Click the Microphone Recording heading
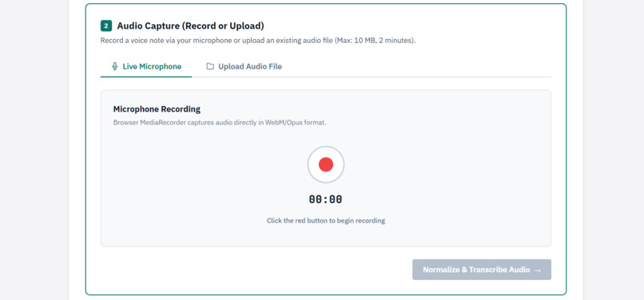644x300 pixels. point(157,109)
